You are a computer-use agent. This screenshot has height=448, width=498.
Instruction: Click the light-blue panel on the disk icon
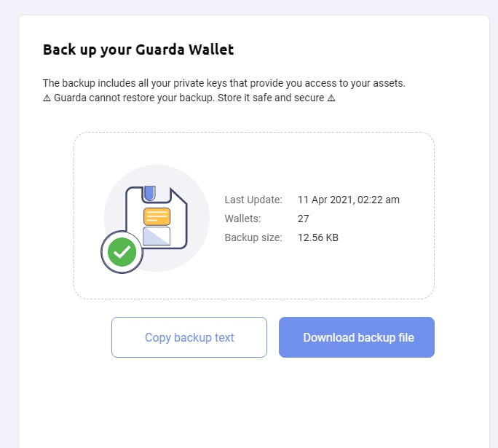click(x=157, y=236)
